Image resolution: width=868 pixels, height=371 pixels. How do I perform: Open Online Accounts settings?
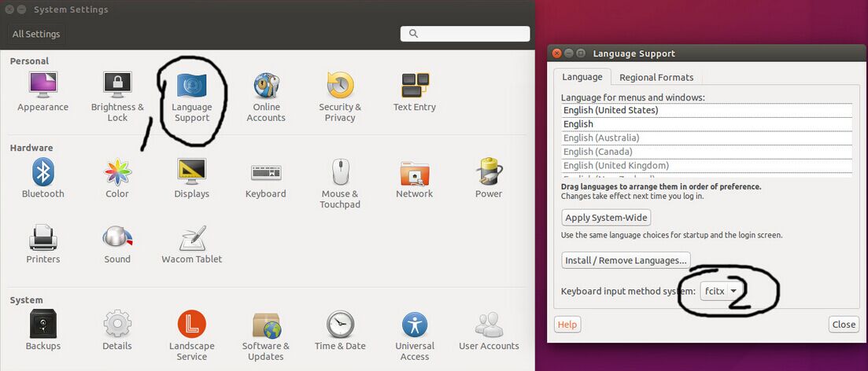pos(266,97)
